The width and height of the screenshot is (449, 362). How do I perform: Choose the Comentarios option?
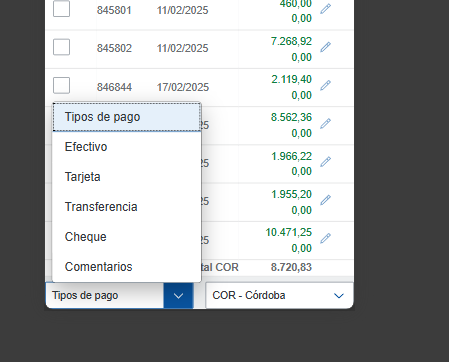tap(127, 267)
